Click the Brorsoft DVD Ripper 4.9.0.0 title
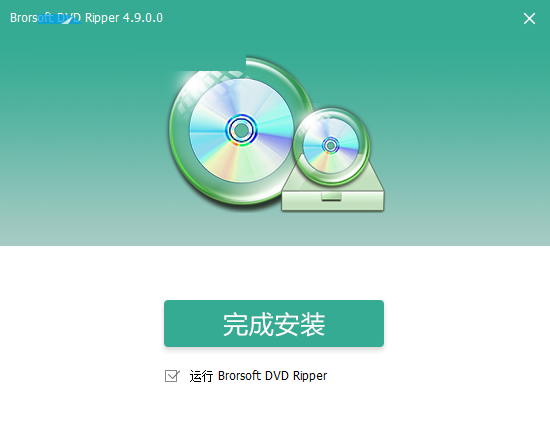The width and height of the screenshot is (550, 425). coord(86,18)
